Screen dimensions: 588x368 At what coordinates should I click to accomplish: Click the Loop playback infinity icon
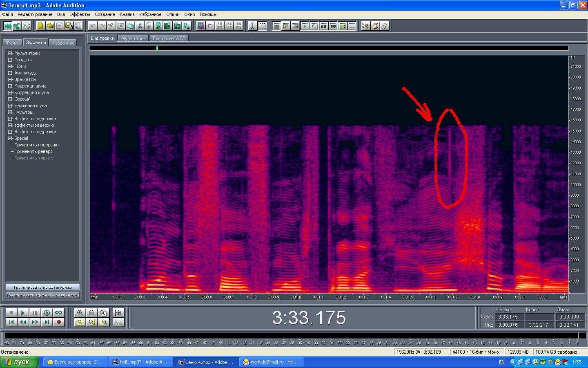click(59, 313)
